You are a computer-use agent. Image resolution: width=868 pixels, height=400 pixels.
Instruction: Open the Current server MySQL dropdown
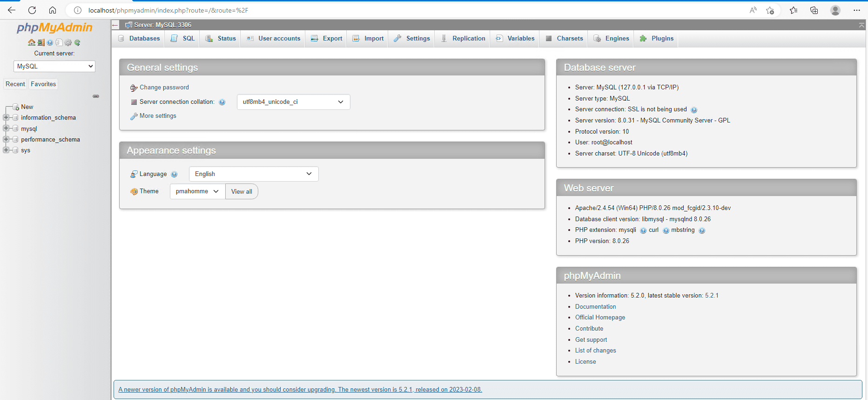[x=54, y=67]
